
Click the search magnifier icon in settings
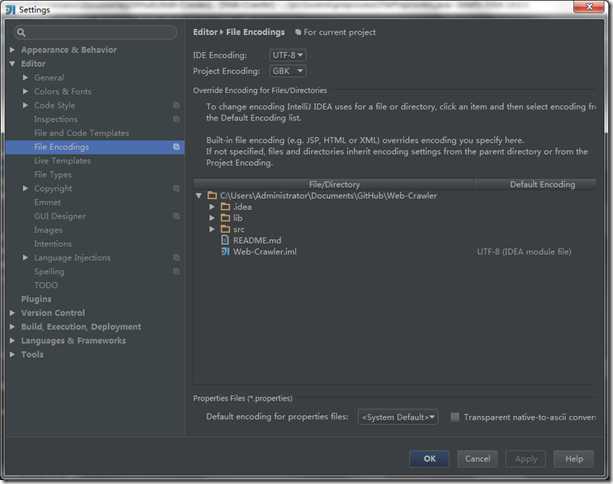(21, 33)
